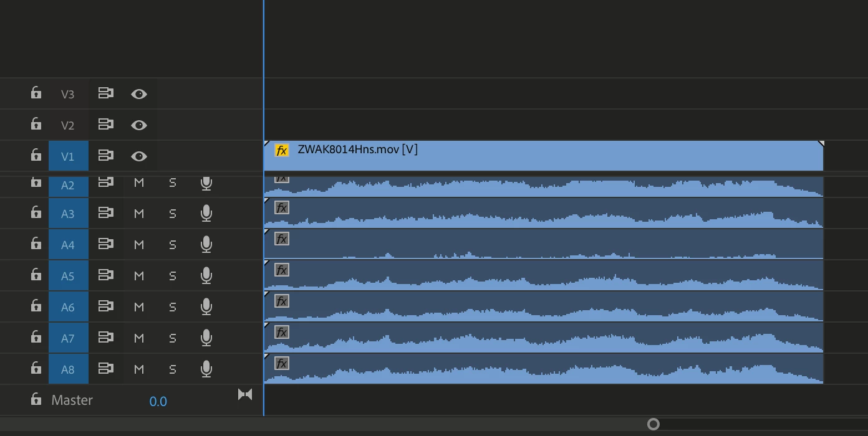Viewport: 868px width, 436px height.
Task: Lock audio track A6
Action: 36,306
